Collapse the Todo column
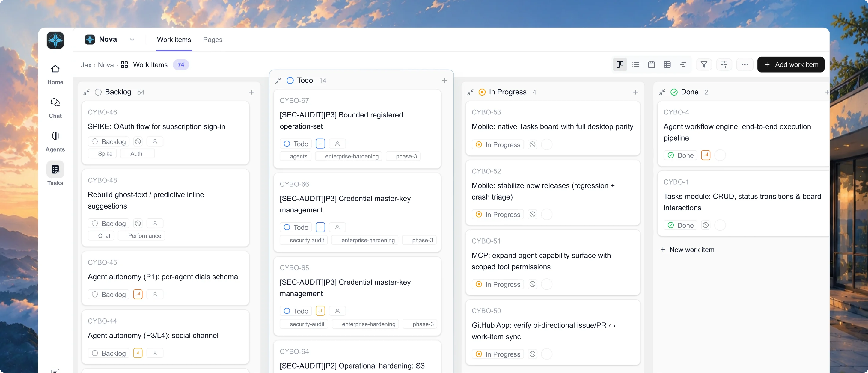868x373 pixels. (x=278, y=80)
